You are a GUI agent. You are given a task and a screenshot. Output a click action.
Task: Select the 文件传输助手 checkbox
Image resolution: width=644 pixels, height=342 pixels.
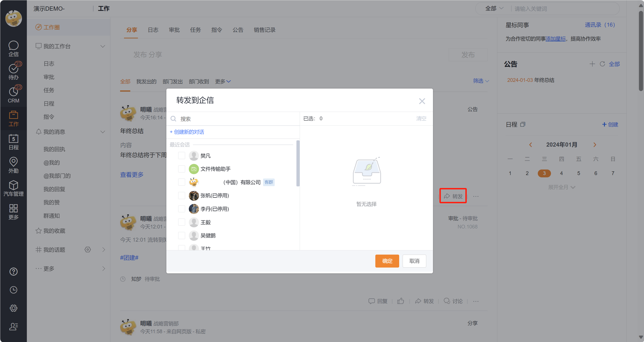(181, 169)
